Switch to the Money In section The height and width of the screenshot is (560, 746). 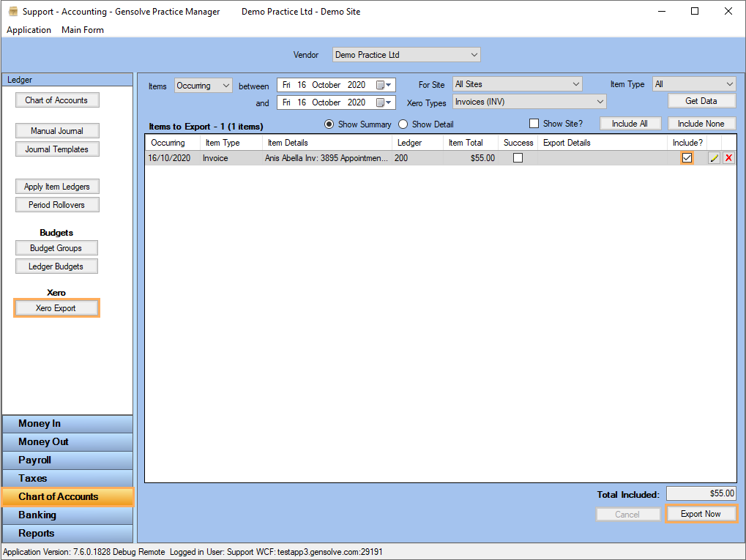pyautogui.click(x=67, y=424)
